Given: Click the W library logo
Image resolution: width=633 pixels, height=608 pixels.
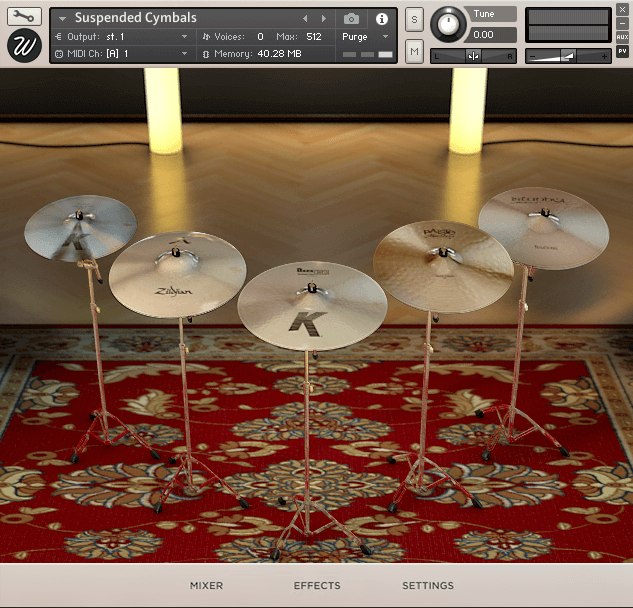Looking at the screenshot, I should click(x=24, y=45).
